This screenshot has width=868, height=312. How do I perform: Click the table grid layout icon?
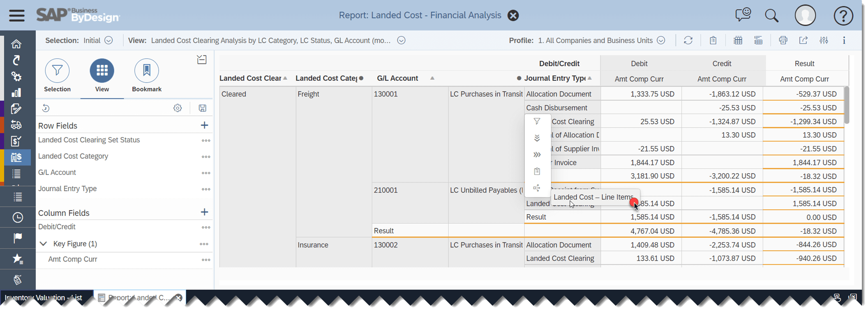pyautogui.click(x=738, y=40)
